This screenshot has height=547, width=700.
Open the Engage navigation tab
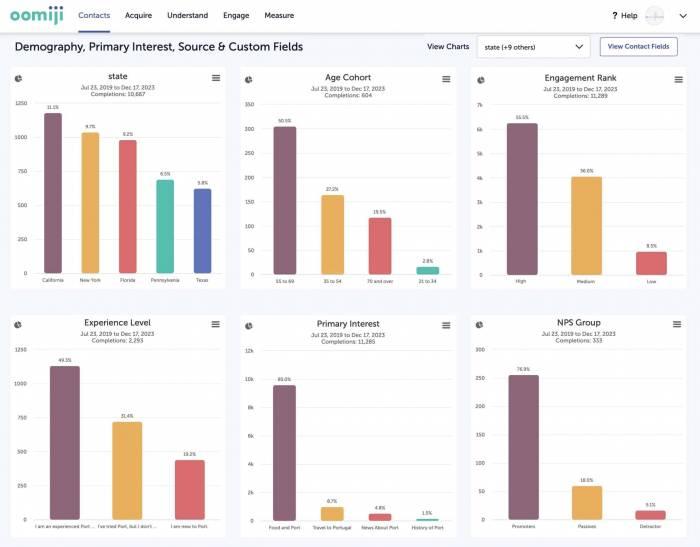237,16
